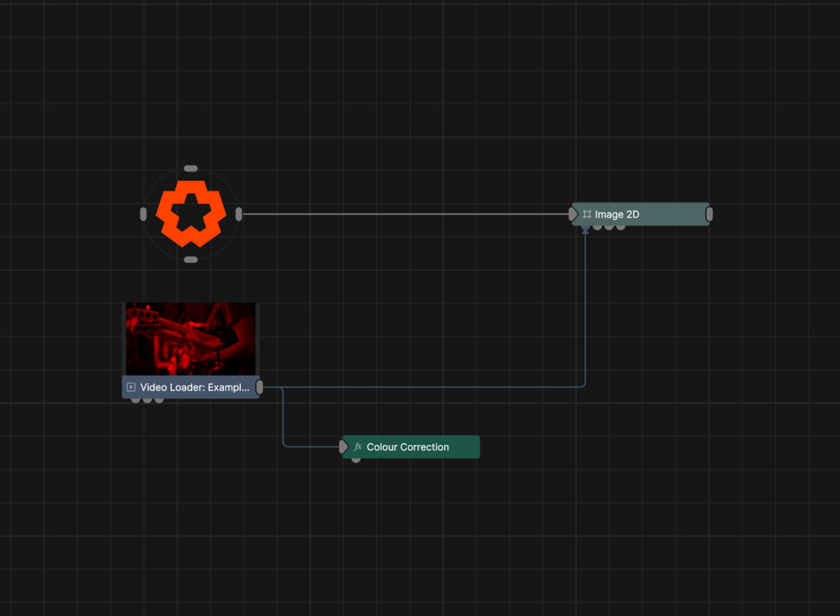Viewport: 840px width, 616px height.
Task: Click the Image 2D left input port
Action: (x=572, y=214)
